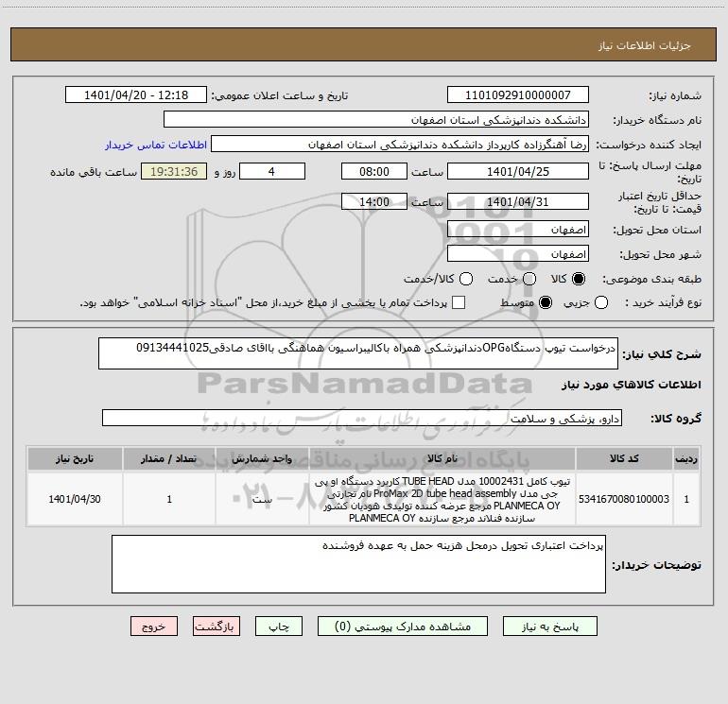Click the delivery province field اصفهان
The width and height of the screenshot is (728, 704).
point(518,229)
